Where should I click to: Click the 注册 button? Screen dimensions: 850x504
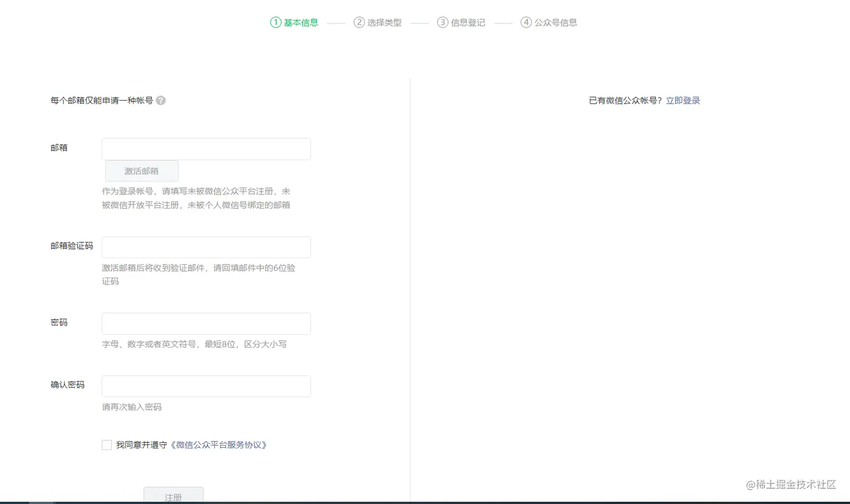point(173,496)
